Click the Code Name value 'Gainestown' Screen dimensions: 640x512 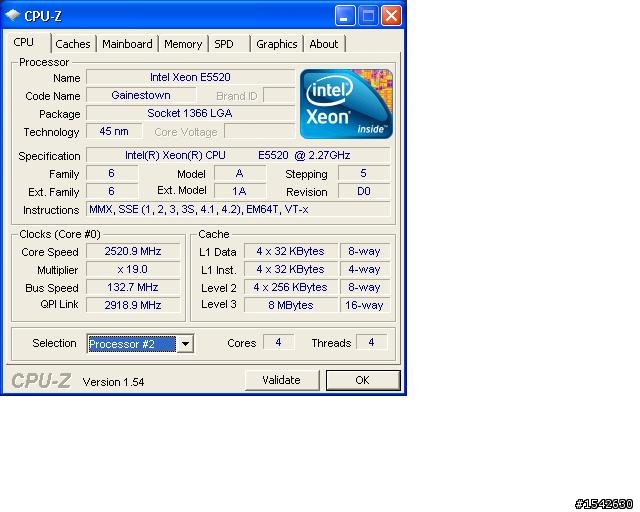(141, 95)
